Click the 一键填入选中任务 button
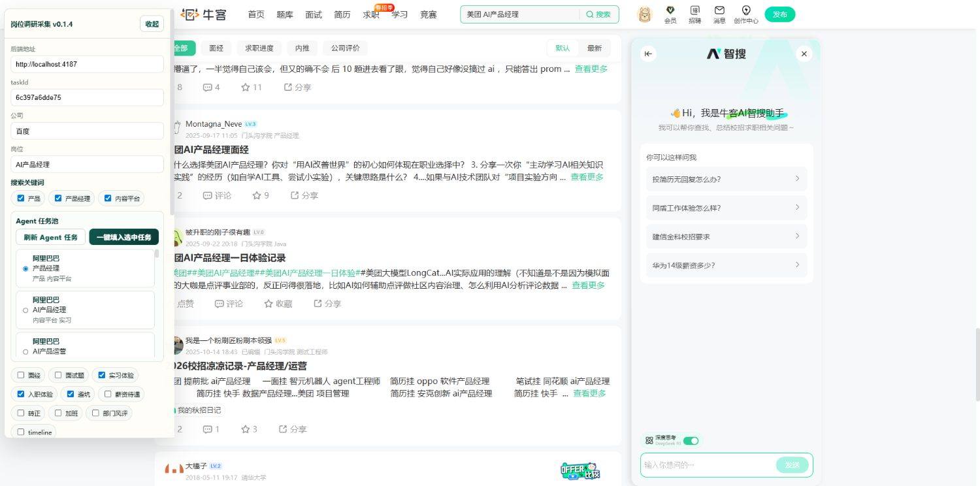980x486 pixels. pyautogui.click(x=124, y=237)
